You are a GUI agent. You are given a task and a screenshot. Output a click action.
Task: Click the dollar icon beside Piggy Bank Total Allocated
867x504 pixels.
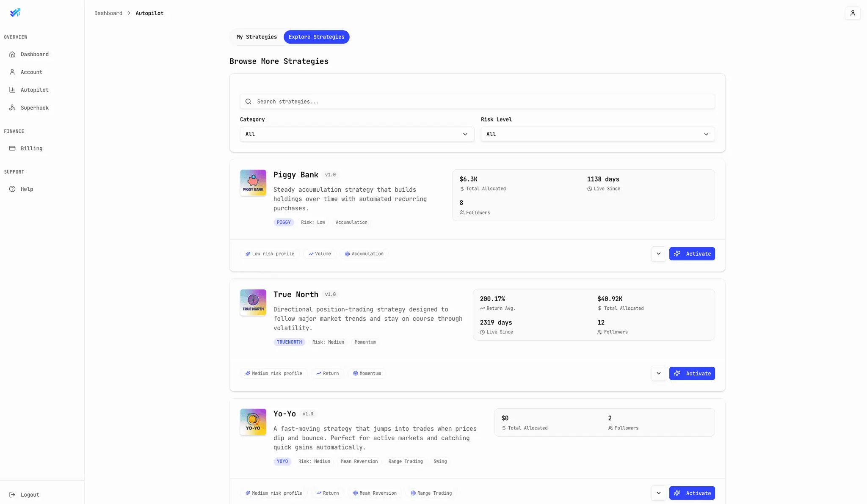(462, 189)
